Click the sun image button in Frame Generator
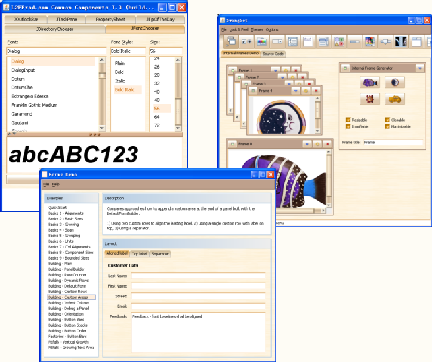 [x=370, y=99]
